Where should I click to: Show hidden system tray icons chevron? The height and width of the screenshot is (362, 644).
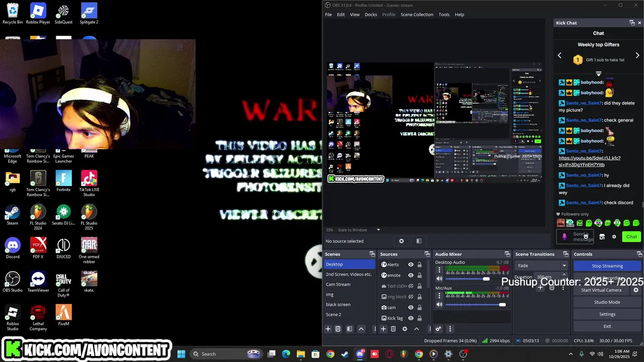(571, 354)
